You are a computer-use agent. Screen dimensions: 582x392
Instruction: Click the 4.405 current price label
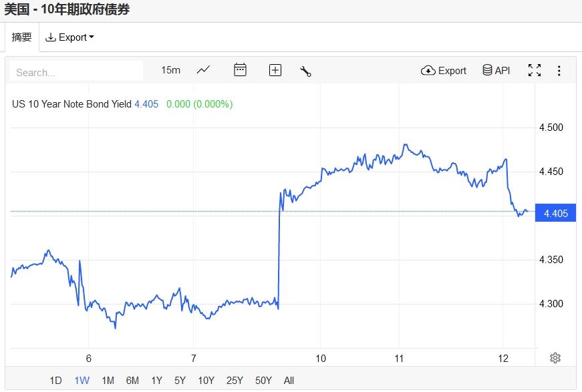coord(556,214)
